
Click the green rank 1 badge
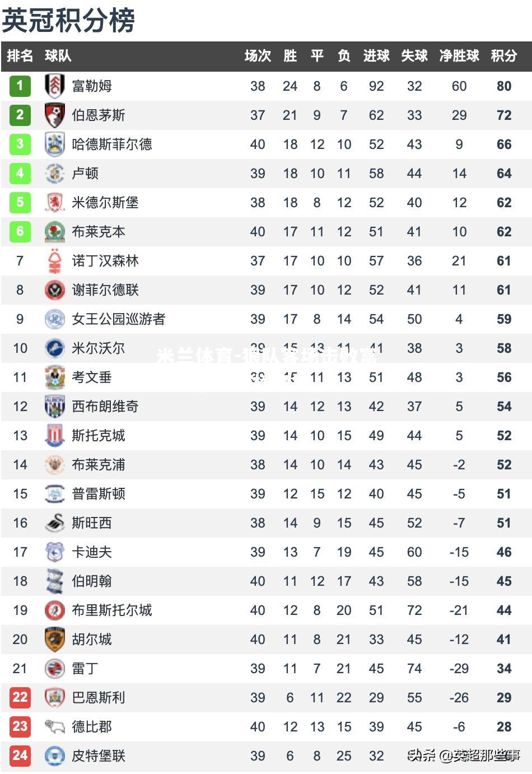point(20,86)
